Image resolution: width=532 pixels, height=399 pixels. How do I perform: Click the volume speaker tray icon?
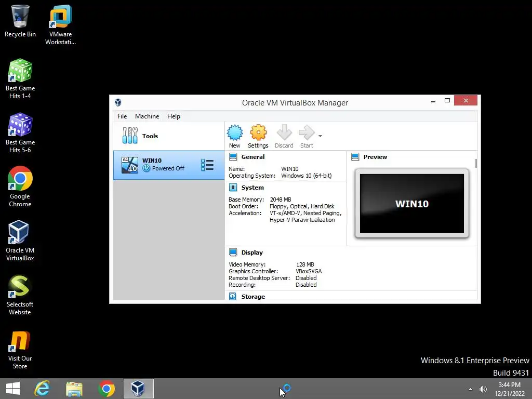[483, 389]
